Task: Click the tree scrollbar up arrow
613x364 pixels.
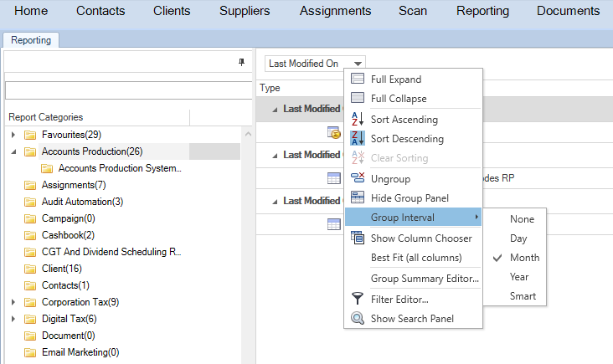Action: tap(248, 134)
